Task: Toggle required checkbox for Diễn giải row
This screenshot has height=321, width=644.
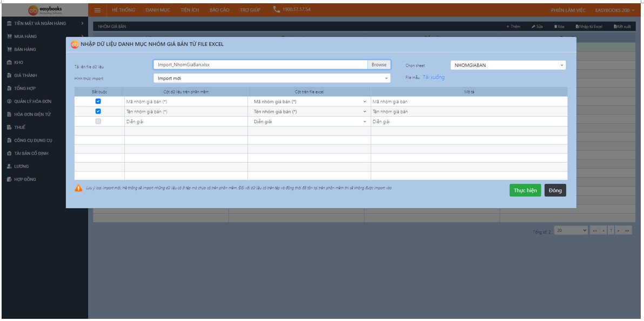Action: tap(98, 121)
